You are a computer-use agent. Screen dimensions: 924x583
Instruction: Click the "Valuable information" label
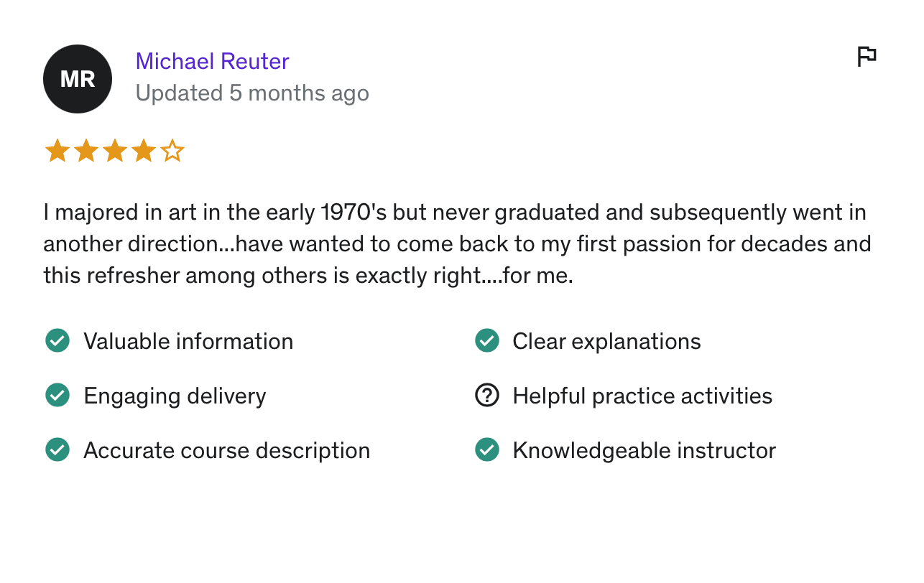[188, 341]
